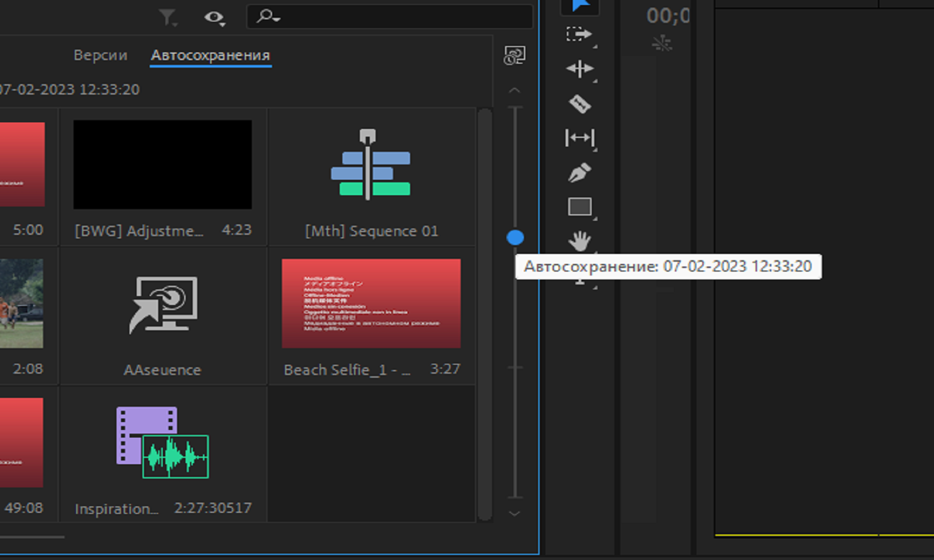Viewport: 934px width, 560px height.
Task: Click the timecode display in timeline
Action: [668, 16]
